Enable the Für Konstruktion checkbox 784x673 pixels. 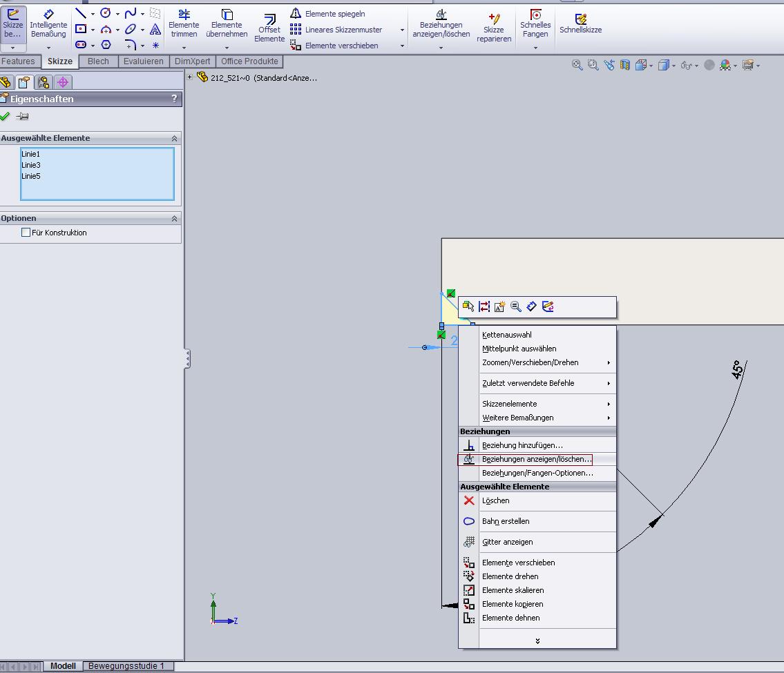[x=26, y=233]
